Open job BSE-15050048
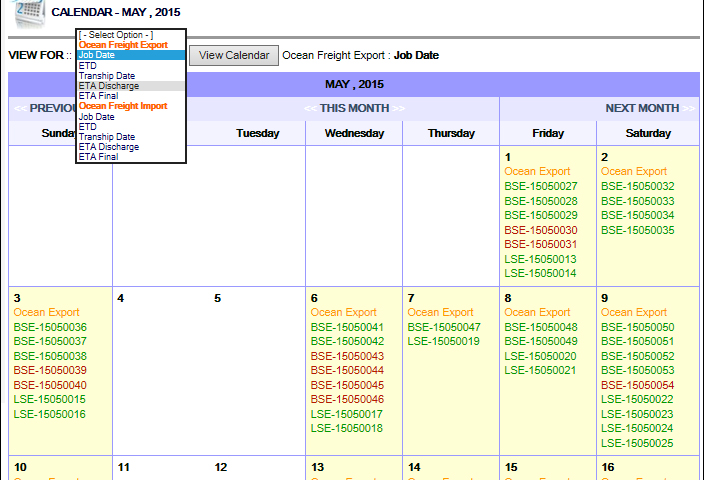This screenshot has width=720, height=480. pos(540,328)
